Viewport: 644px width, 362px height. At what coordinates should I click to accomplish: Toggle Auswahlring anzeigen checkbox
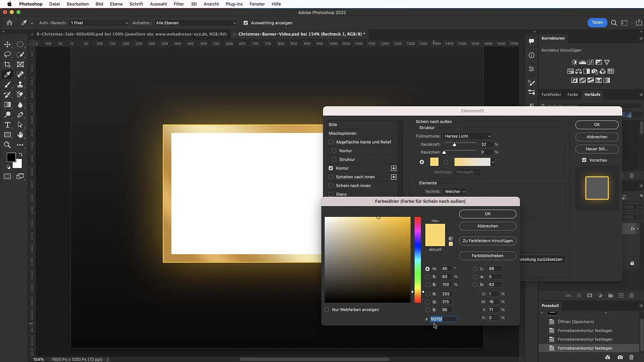point(246,23)
